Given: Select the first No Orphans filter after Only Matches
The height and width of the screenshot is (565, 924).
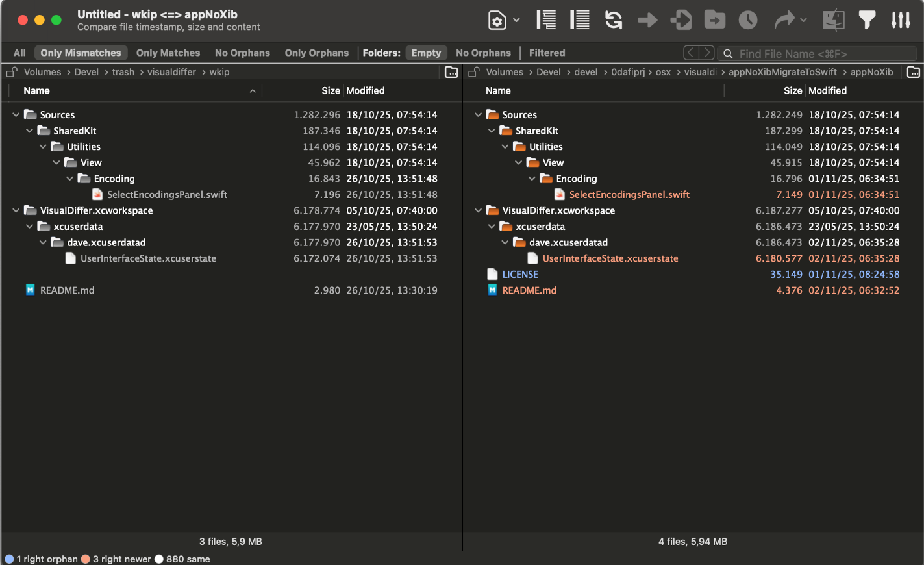Looking at the screenshot, I should point(242,53).
